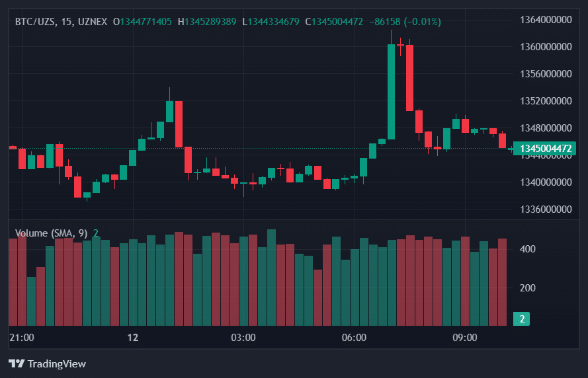Click the high value H1345289389
Screen dimensions: 588x378
207,22
